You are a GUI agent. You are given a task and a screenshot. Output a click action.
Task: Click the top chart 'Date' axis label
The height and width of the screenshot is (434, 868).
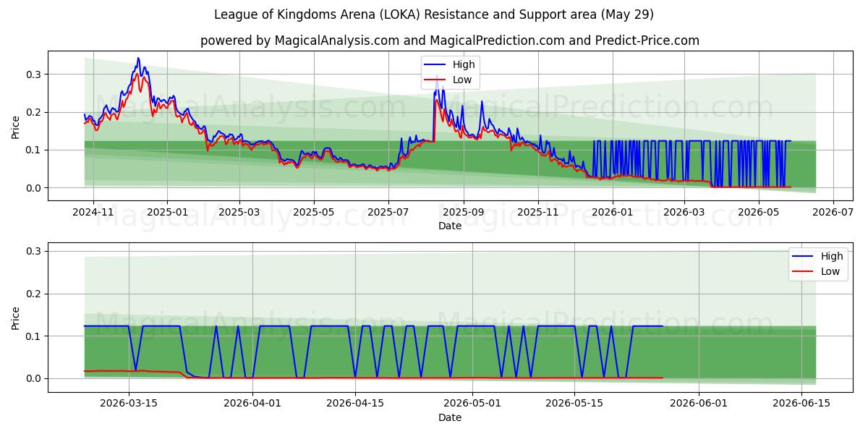[450, 226]
